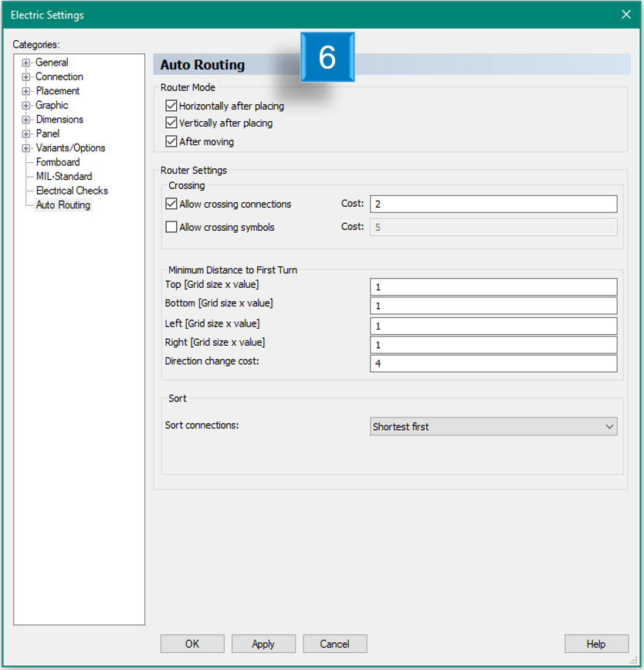Disable 'Horizontally after placing' router mode
The width and height of the screenshot is (644, 670).
point(171,104)
